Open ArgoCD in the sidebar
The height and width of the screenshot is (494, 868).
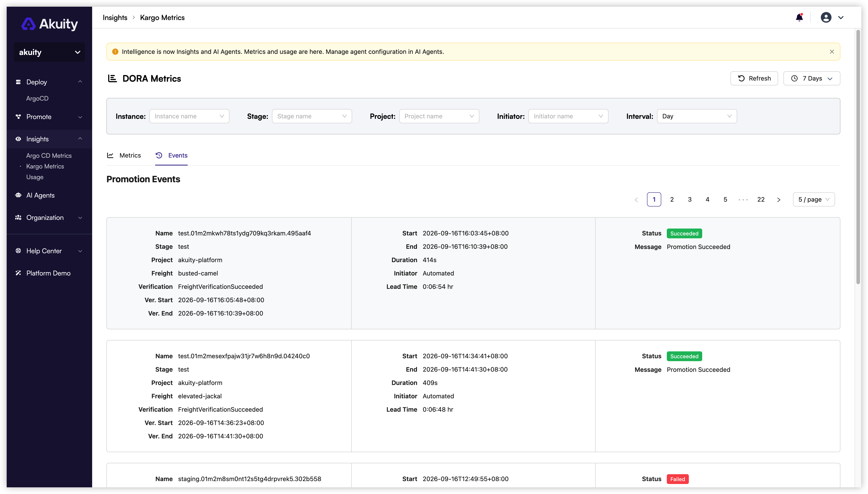[37, 98]
